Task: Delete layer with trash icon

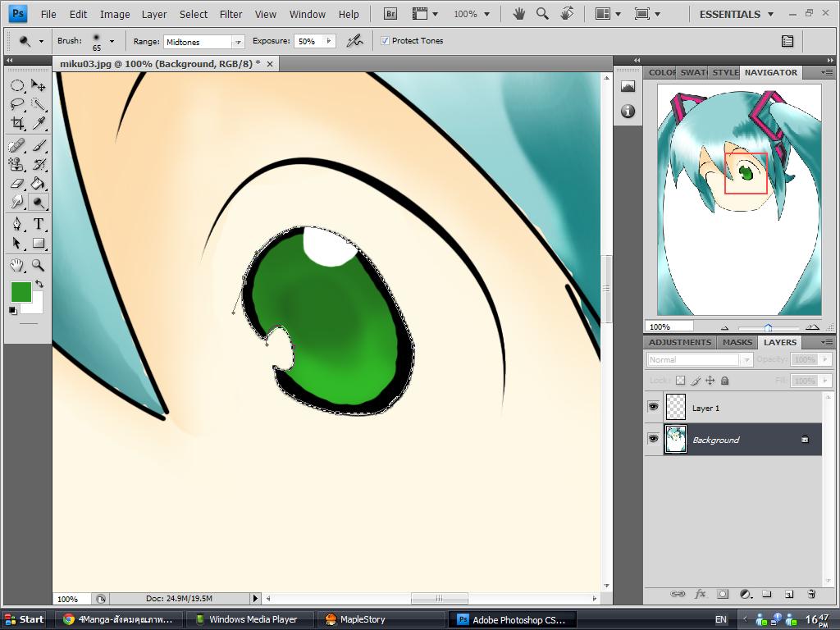Action: pos(811,594)
